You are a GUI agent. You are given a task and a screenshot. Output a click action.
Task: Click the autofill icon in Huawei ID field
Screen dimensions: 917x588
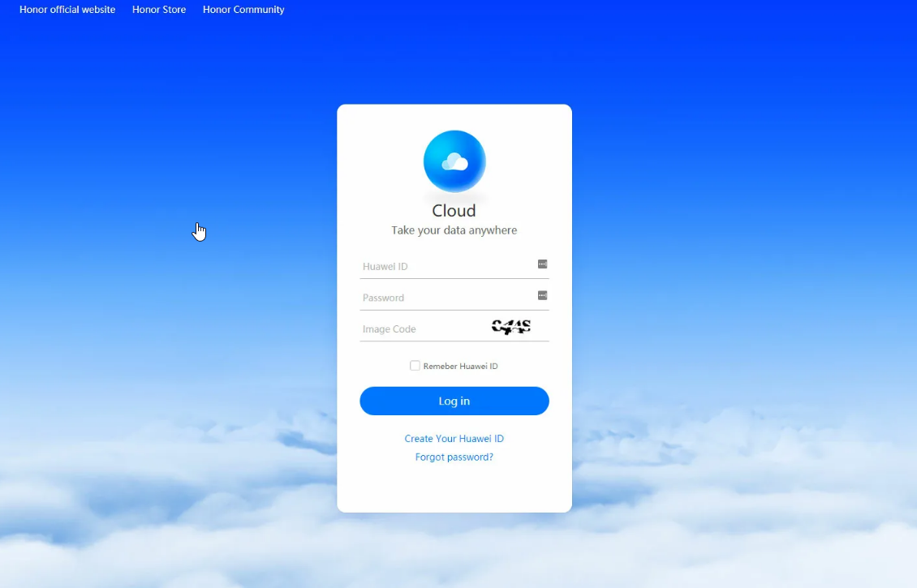coord(542,264)
